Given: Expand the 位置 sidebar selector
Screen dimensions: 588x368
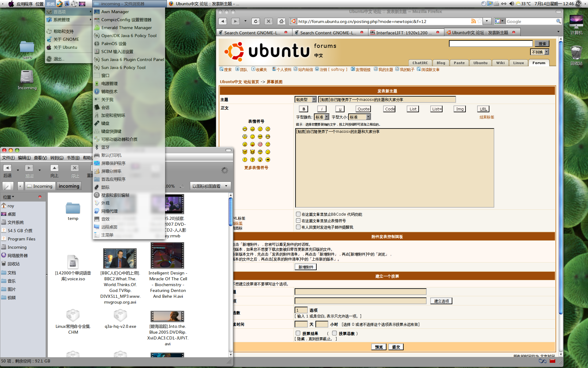Looking at the screenshot, I should (x=9, y=197).
